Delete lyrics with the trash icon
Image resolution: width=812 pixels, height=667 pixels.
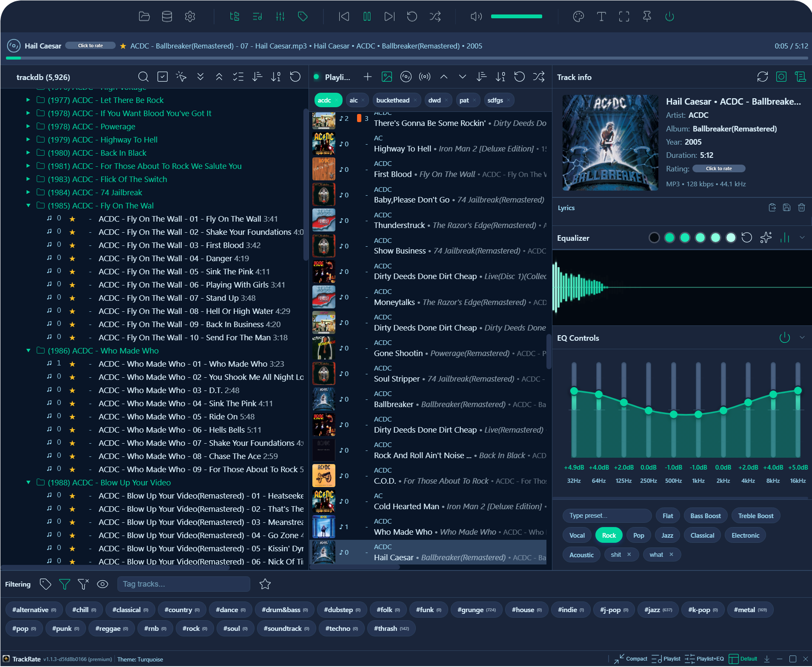tap(801, 208)
